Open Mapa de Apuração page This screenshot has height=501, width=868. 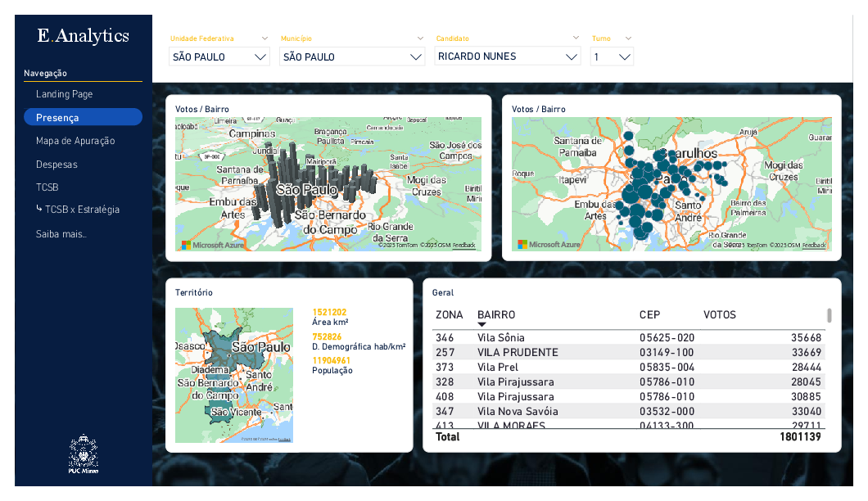[x=75, y=141]
